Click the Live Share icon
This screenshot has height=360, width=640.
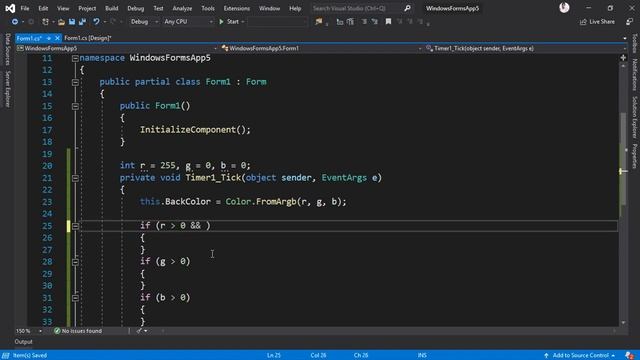(583, 22)
